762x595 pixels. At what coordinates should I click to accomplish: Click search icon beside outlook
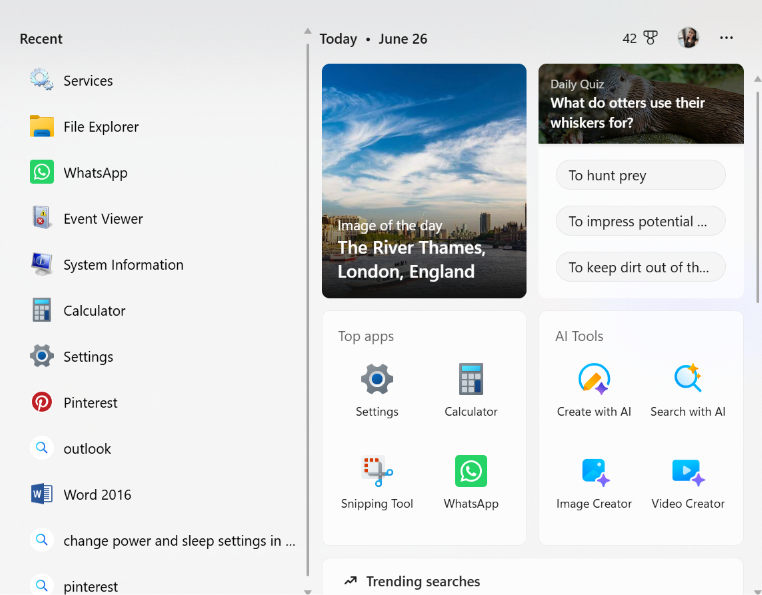[x=41, y=448]
